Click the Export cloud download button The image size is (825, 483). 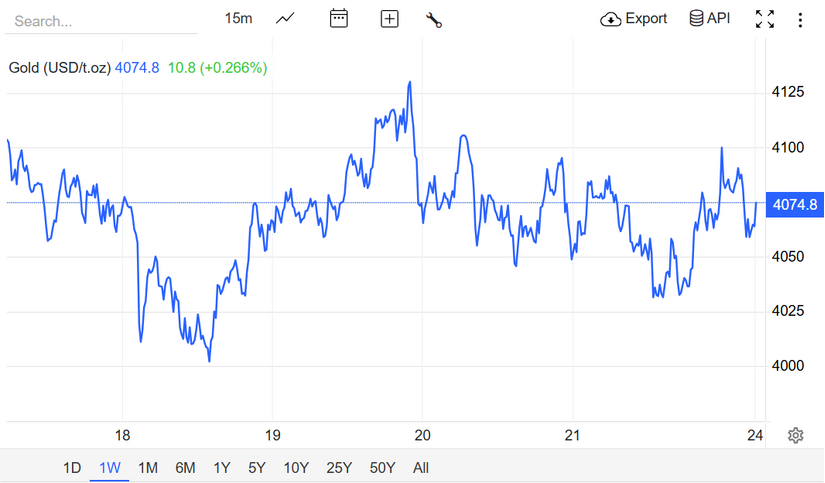tap(634, 19)
